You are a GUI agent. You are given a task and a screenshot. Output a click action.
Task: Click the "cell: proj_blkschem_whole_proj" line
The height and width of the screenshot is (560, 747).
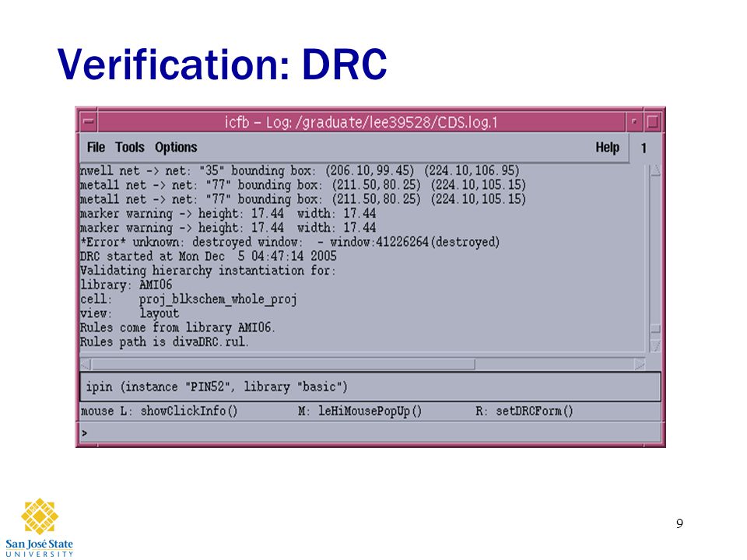(x=188, y=299)
